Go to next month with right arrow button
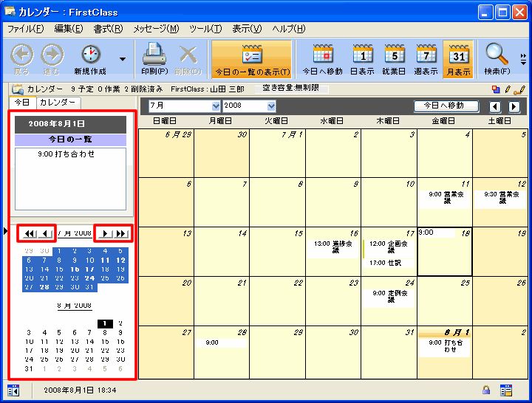532x403 pixels. click(514, 106)
